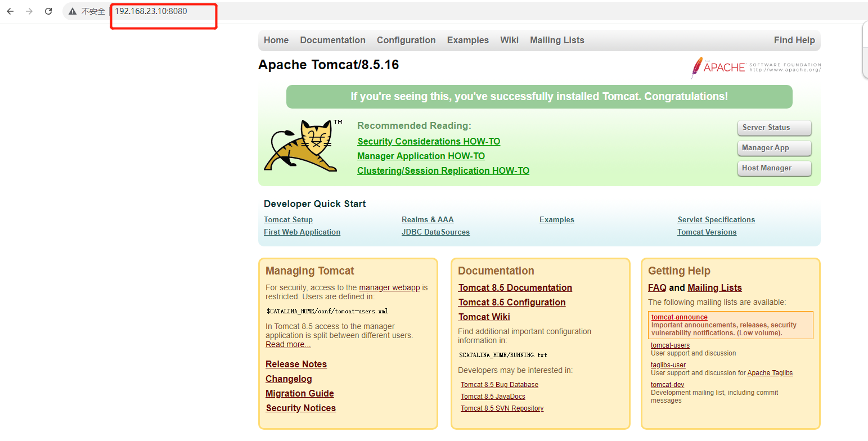
Task: Click the Server Status button
Action: coord(774,128)
